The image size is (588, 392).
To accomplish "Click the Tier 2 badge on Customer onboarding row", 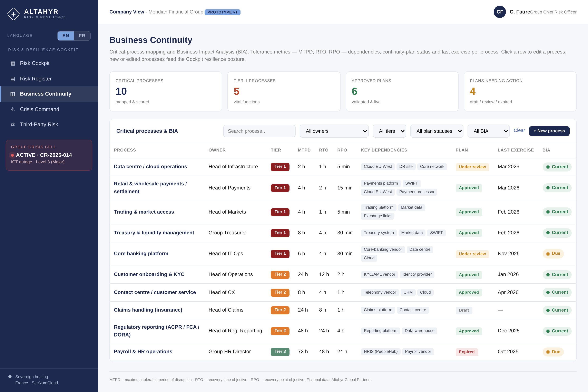I will coord(280,274).
